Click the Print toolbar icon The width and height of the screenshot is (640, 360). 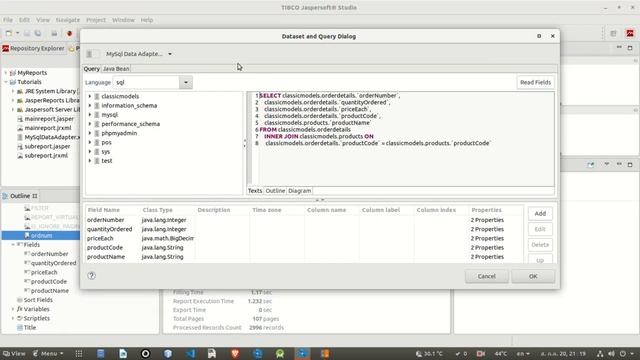[54, 33]
